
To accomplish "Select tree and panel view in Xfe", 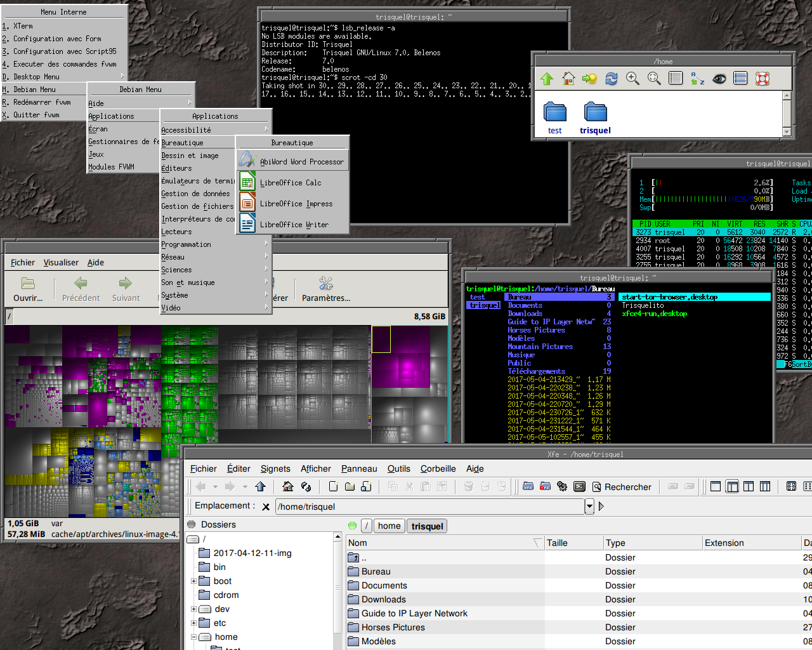I will pos(732,487).
